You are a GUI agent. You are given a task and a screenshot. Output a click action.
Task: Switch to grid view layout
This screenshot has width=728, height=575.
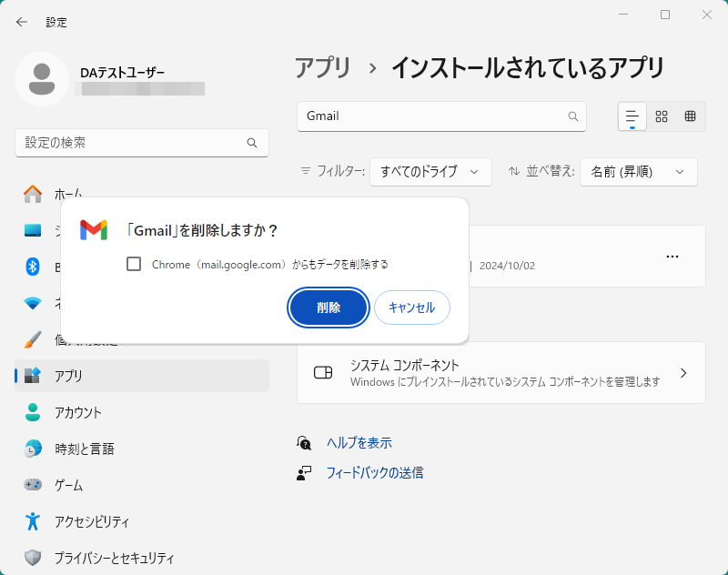coord(690,116)
